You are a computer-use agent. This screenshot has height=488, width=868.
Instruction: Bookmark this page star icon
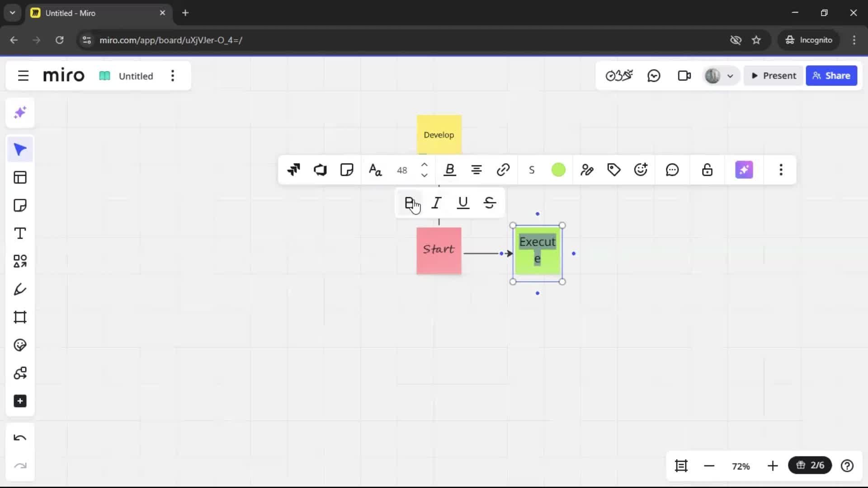[756, 40]
